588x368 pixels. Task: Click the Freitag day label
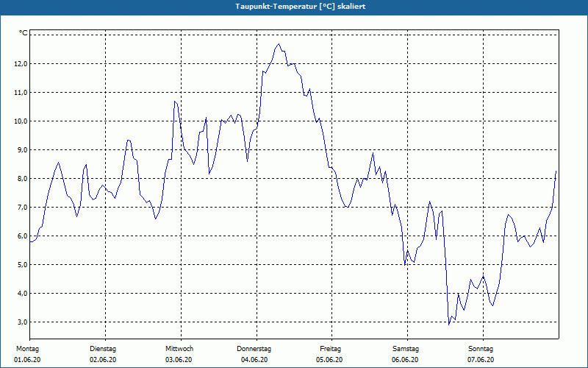click(x=330, y=349)
